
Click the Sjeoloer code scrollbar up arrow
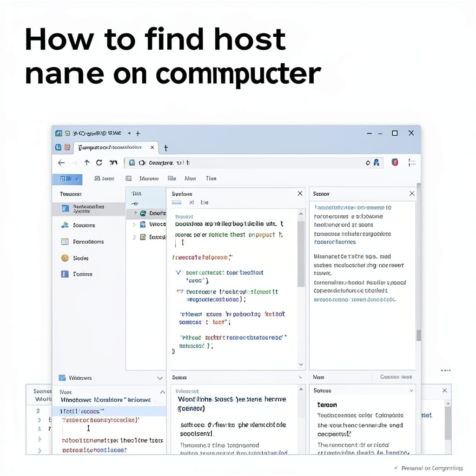[x=301, y=214]
